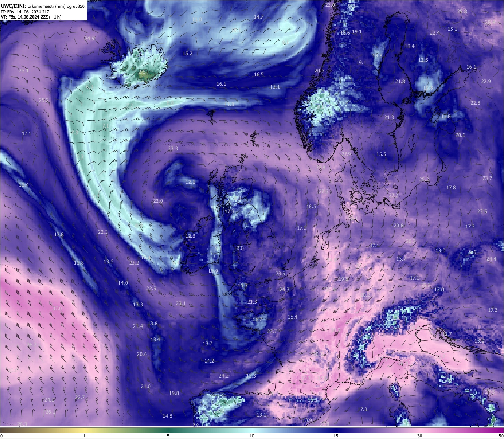
Task: Click the map value "21.8"
Action: click(x=400, y=81)
